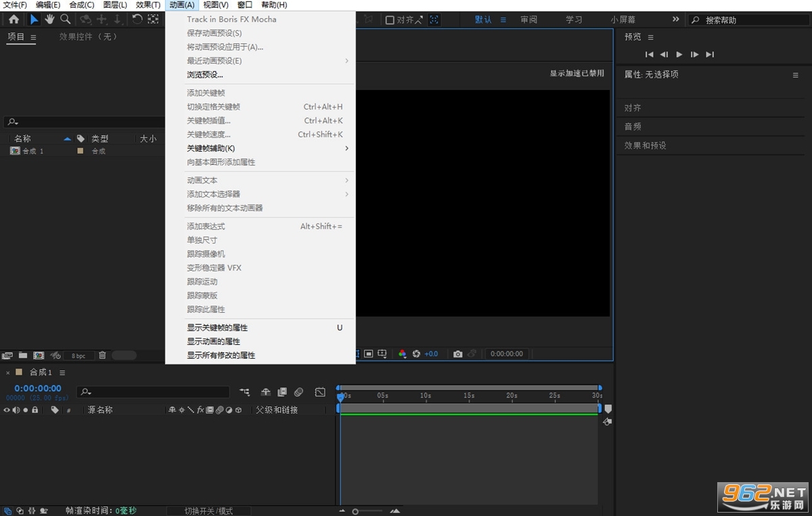Choose 浏览预设... from Animation menu
Image resolution: width=812 pixels, height=516 pixels.
pyautogui.click(x=205, y=75)
